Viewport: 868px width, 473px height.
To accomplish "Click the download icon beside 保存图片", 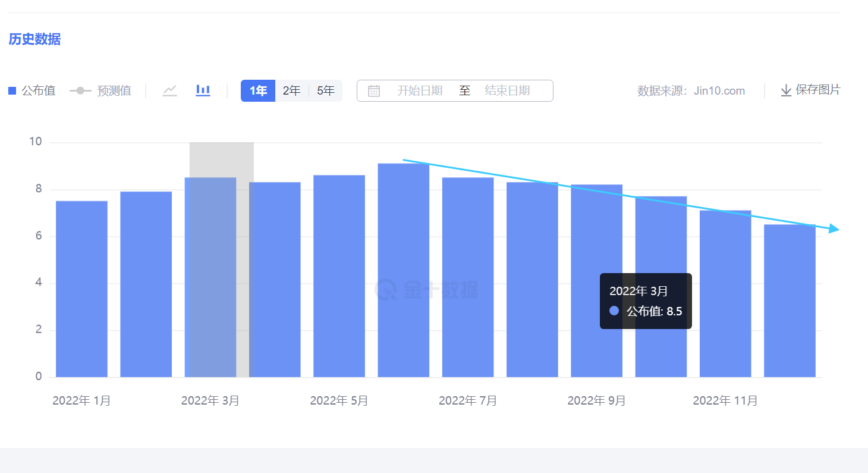I will (785, 90).
